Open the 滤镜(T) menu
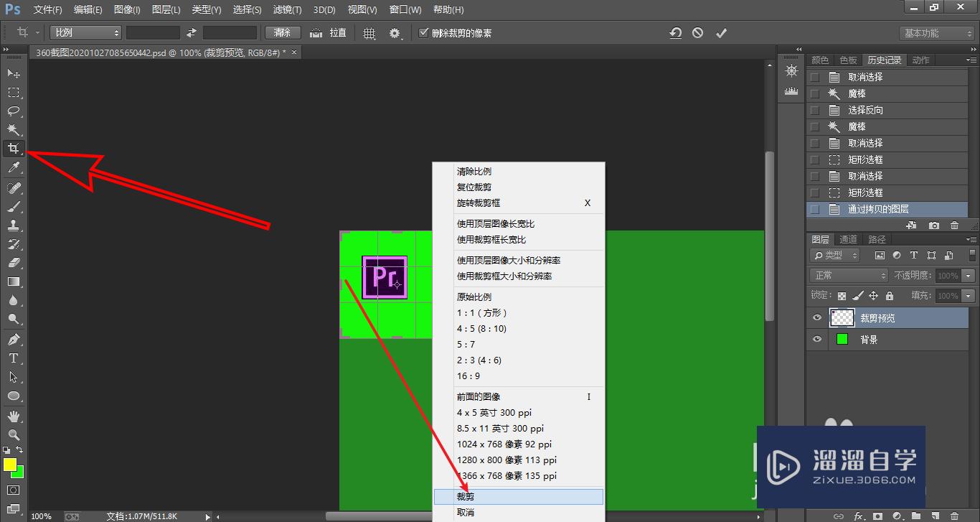 287,10
